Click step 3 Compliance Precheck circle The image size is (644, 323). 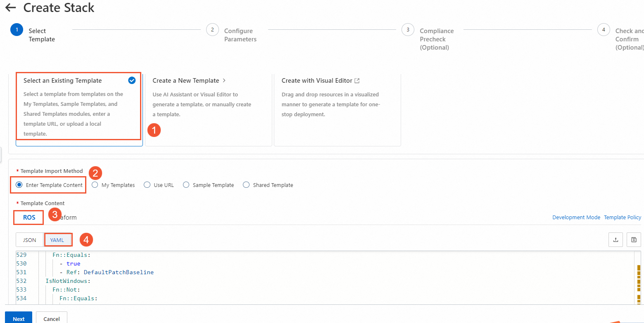pyautogui.click(x=408, y=30)
